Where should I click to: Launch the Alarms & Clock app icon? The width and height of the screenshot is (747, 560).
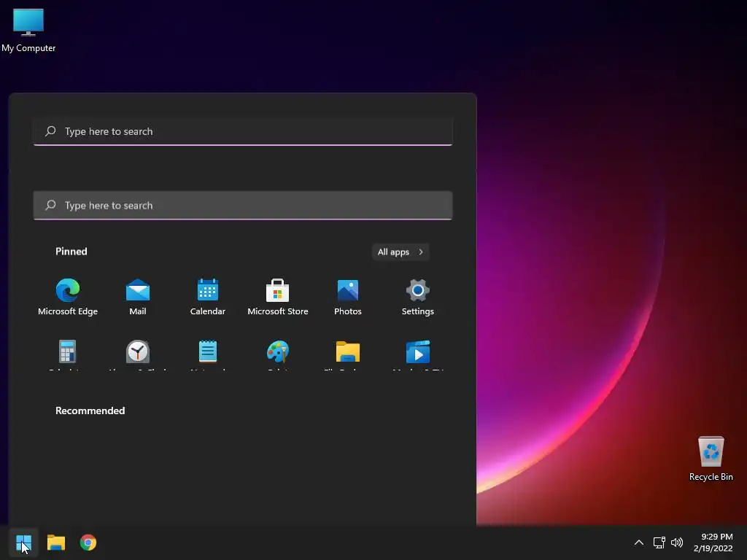138,352
